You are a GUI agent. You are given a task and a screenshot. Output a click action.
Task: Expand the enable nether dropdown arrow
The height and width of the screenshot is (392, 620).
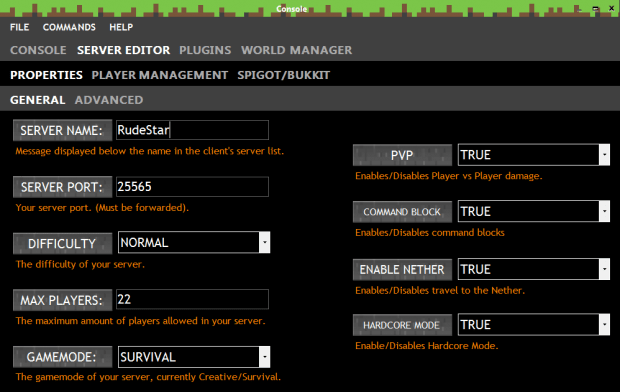click(604, 269)
